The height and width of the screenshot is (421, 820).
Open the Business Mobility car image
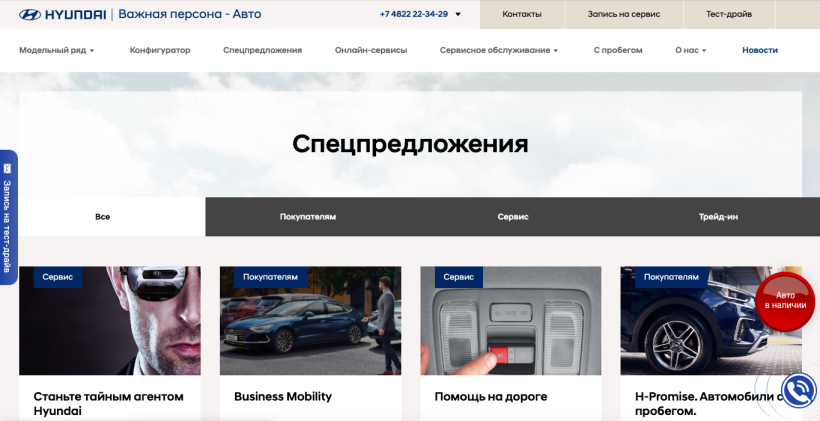coord(310,321)
